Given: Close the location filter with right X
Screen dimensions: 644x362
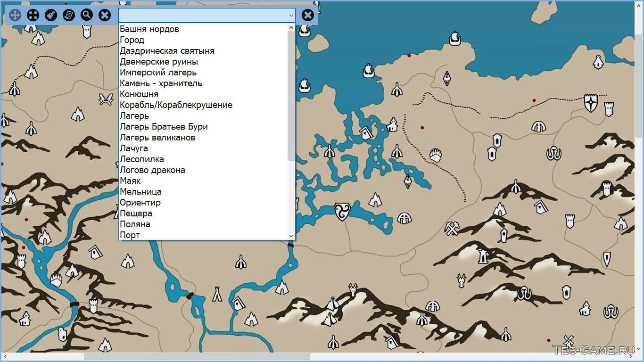Looking at the screenshot, I should coord(307,15).
